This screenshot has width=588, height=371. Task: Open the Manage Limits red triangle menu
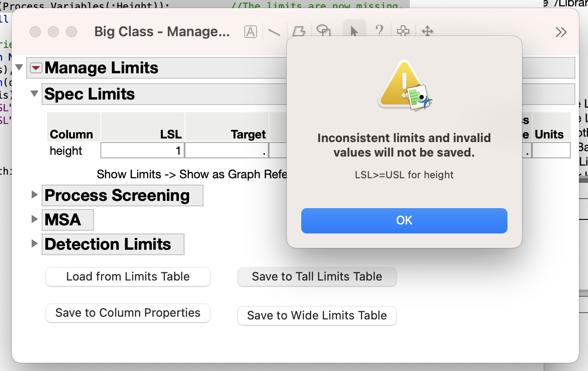(x=35, y=67)
